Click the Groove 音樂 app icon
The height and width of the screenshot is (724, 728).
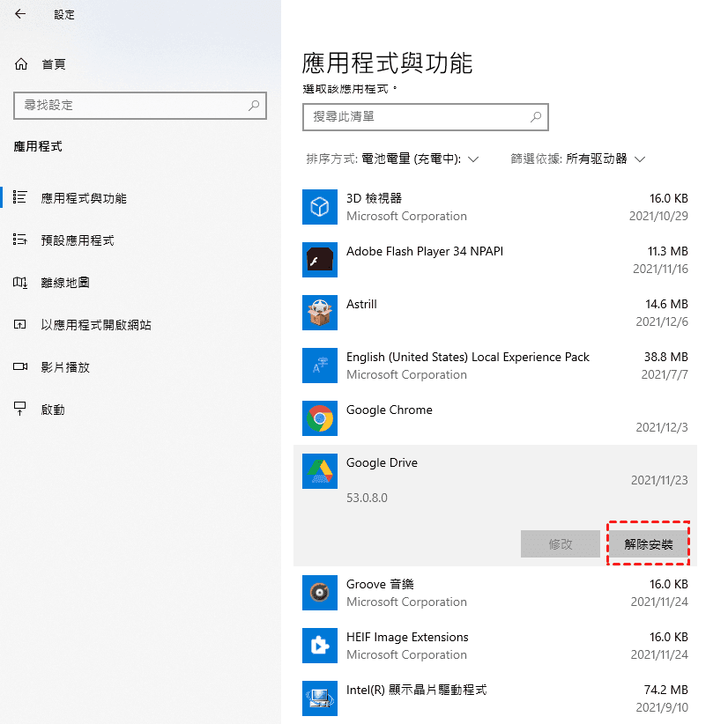(320, 593)
